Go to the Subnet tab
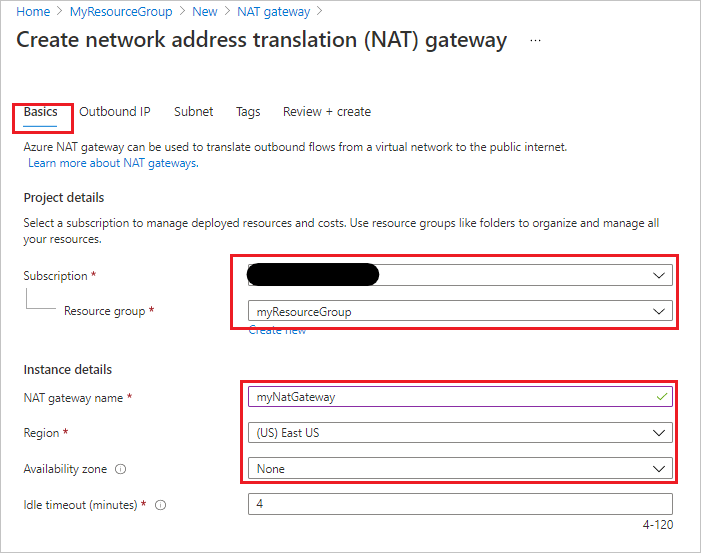Viewport: 701px width, 553px height. 193,112
